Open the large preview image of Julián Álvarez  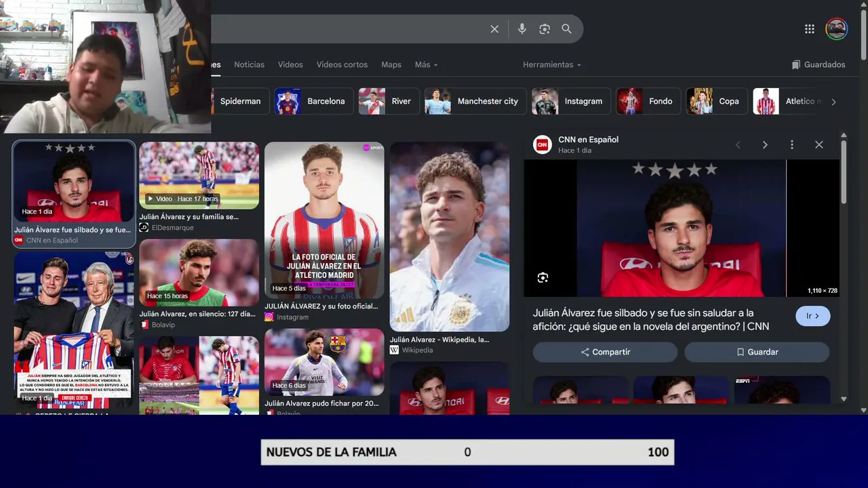(682, 228)
